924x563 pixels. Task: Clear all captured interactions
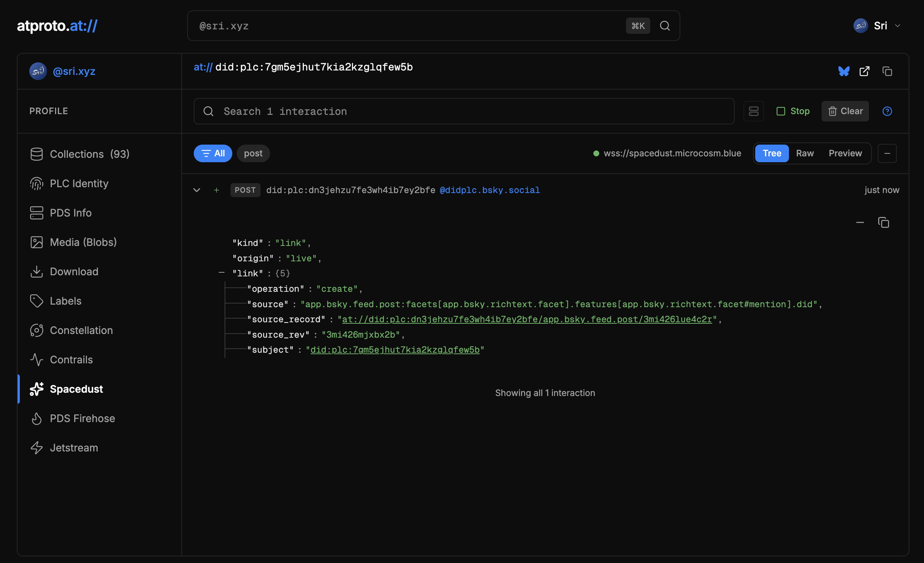845,111
